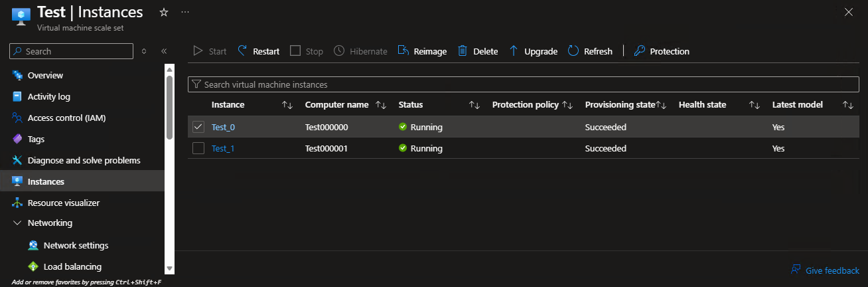Click Yes latest model for Test_0
Image resolution: width=868 pixels, height=287 pixels.
(x=778, y=127)
